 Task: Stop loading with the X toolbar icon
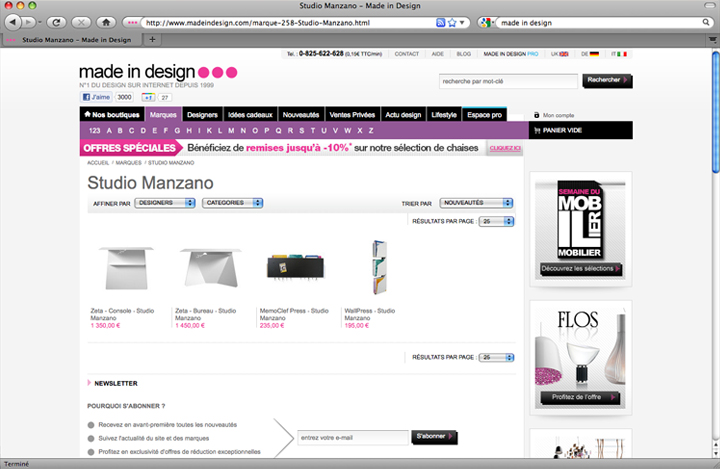81,22
